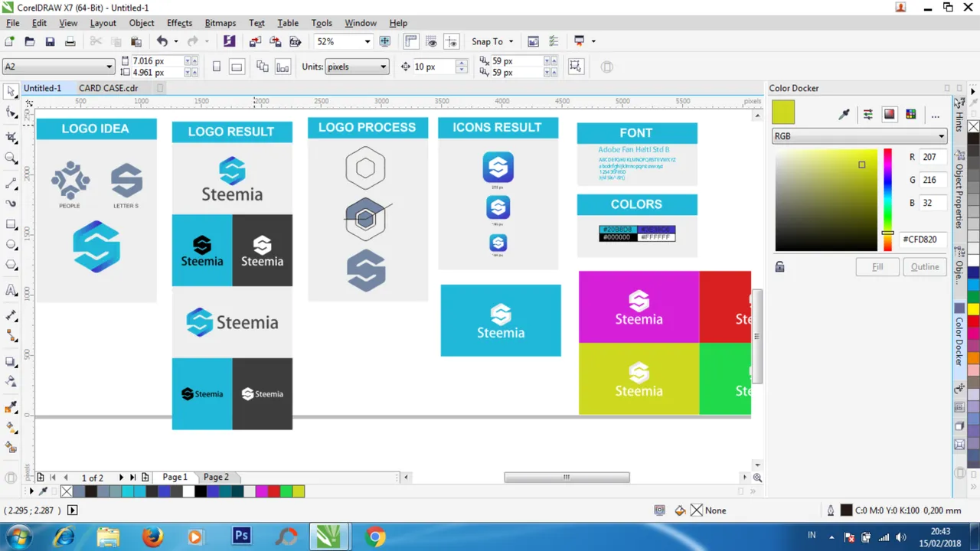The height and width of the screenshot is (551, 980).
Task: Select the Transparency tool
Action: (11, 381)
